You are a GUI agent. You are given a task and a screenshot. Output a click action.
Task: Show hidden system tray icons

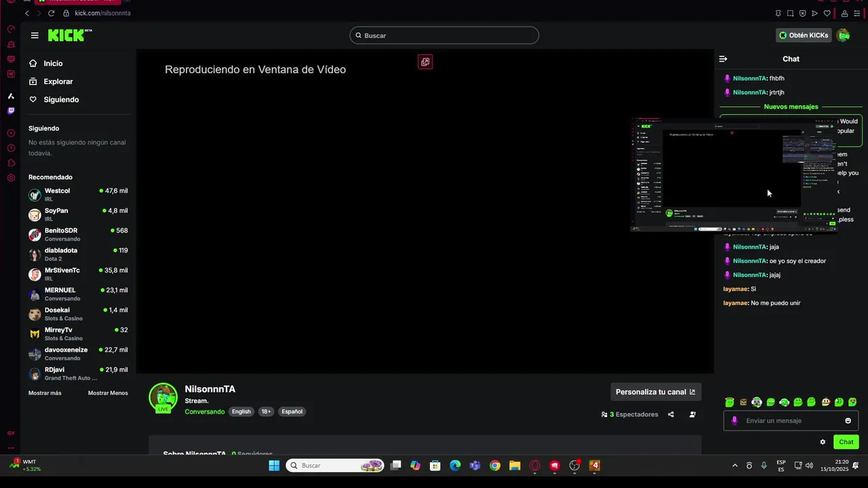(x=735, y=466)
